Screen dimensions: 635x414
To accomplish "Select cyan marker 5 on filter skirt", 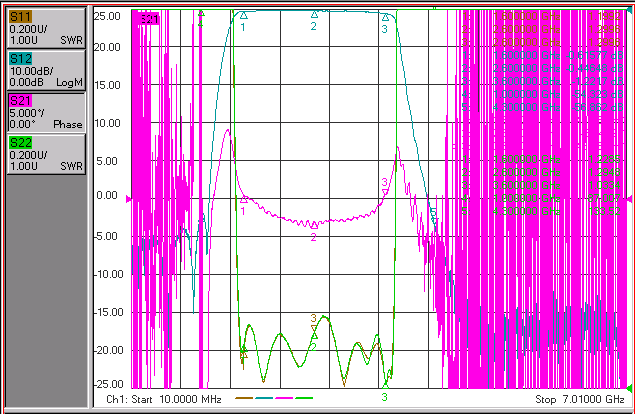I will point(433,213).
